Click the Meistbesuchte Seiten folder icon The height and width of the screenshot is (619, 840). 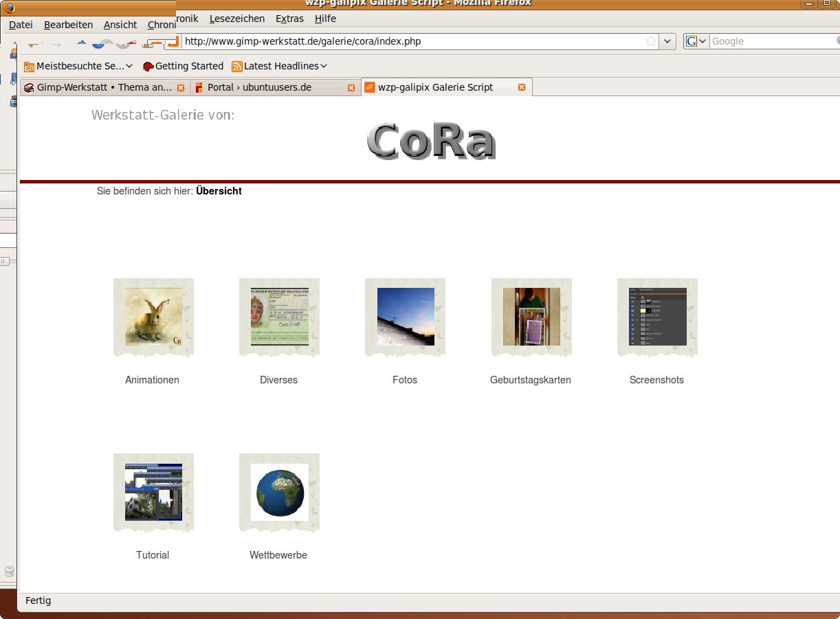[29, 67]
